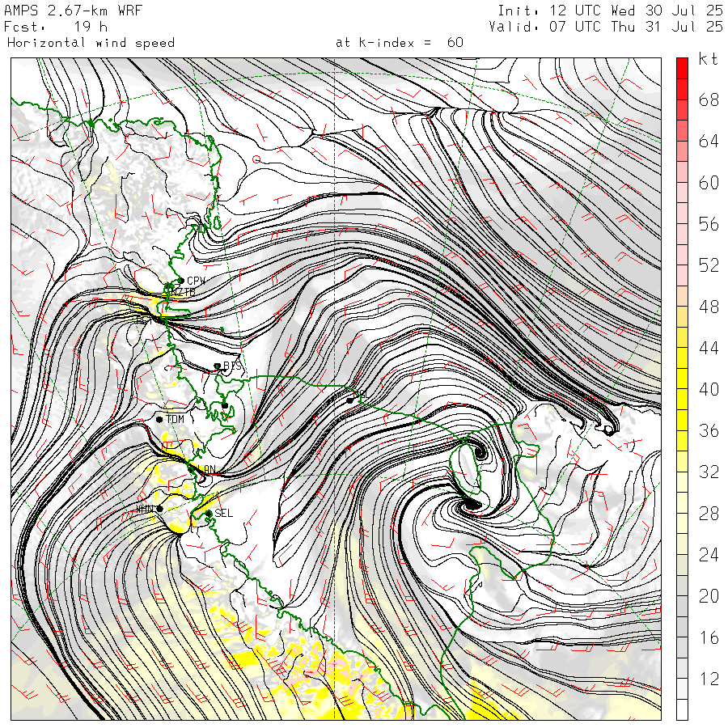Image resolution: width=728 pixels, height=728 pixels.
Task: Click the WHM station label
Action: click(x=145, y=510)
